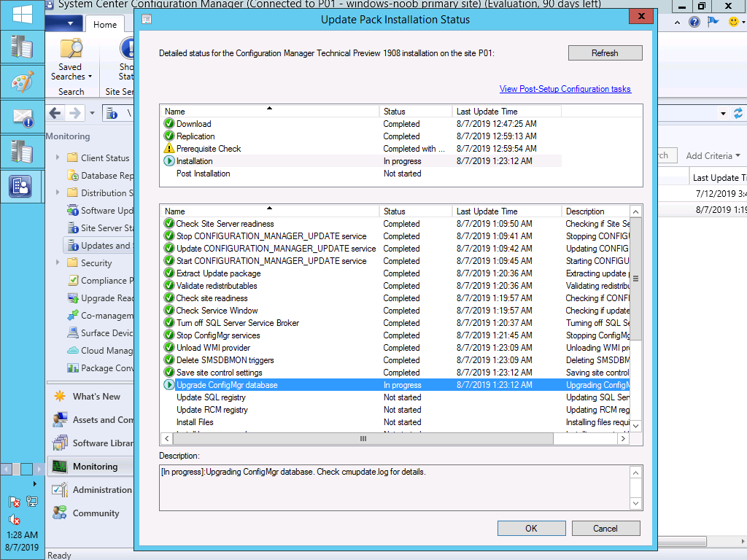
Task: Open the Add Criteria dropdown
Action: [713, 156]
